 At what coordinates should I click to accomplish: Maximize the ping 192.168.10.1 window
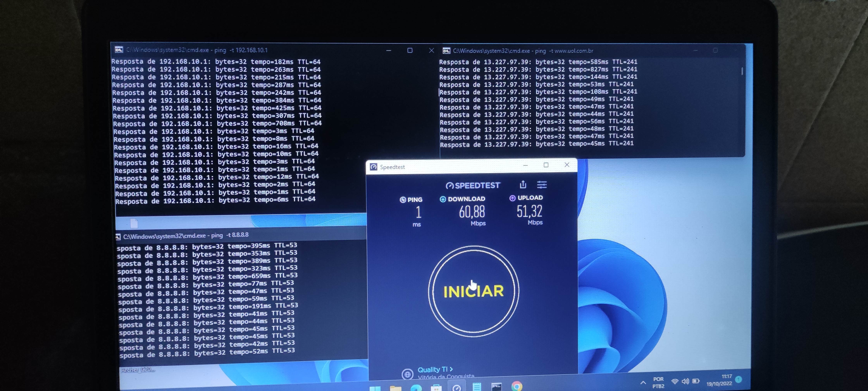pyautogui.click(x=410, y=51)
